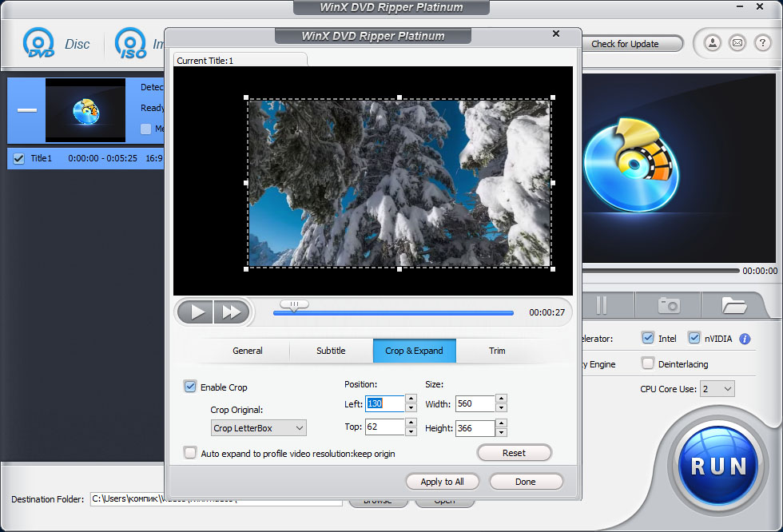Screen dimensions: 783x532
Task: Open the help question mark icon
Action: tap(762, 43)
